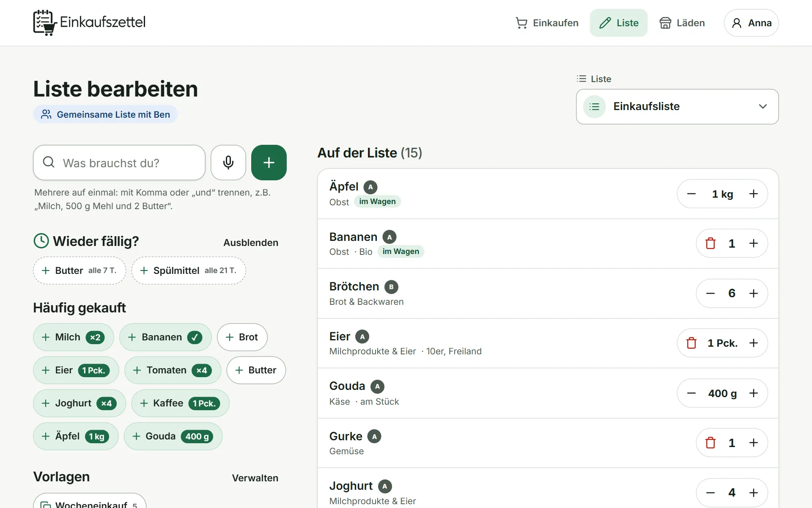Click the Joghurt list item name
The width and height of the screenshot is (812, 508).
point(351,486)
